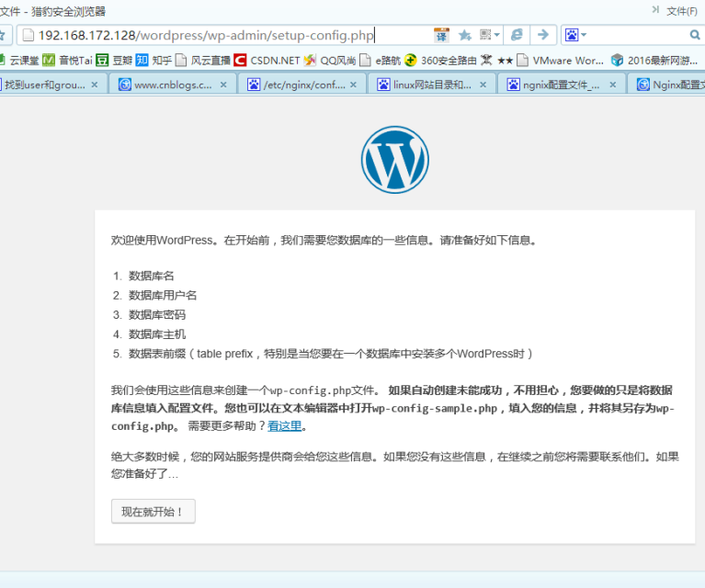Click the search magnifier icon
Screen dimensions: 705x588
coord(696,35)
